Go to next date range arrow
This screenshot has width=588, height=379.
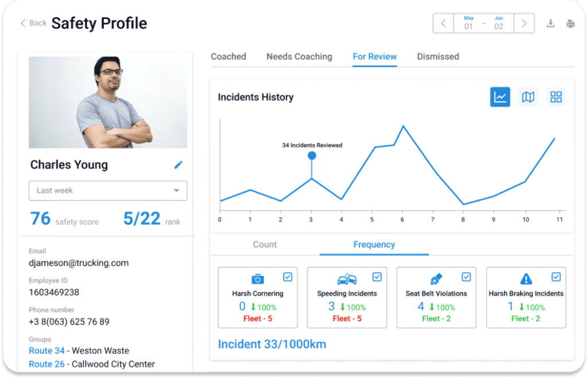coord(524,23)
